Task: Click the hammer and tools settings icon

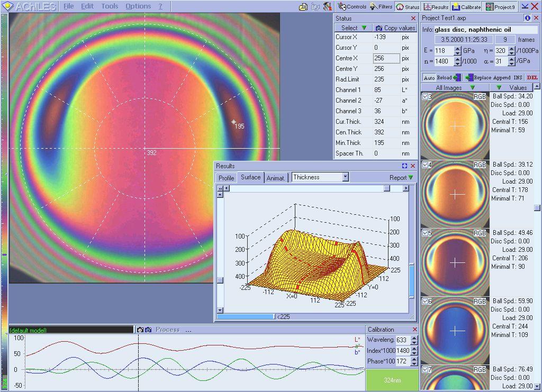Action: 327,6
